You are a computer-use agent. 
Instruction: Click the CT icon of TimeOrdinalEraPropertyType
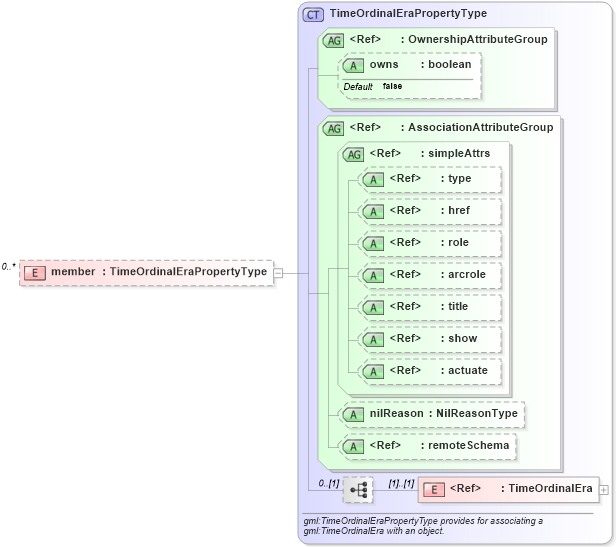pos(313,15)
